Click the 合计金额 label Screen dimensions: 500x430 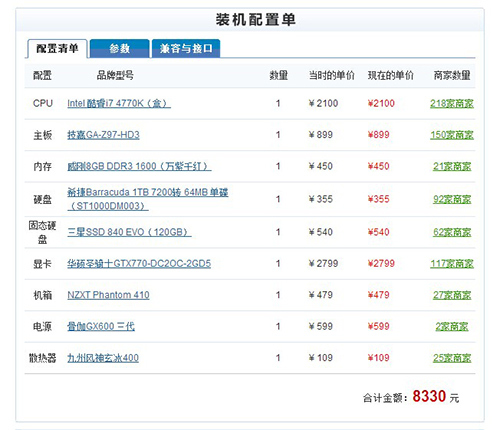pos(385,398)
